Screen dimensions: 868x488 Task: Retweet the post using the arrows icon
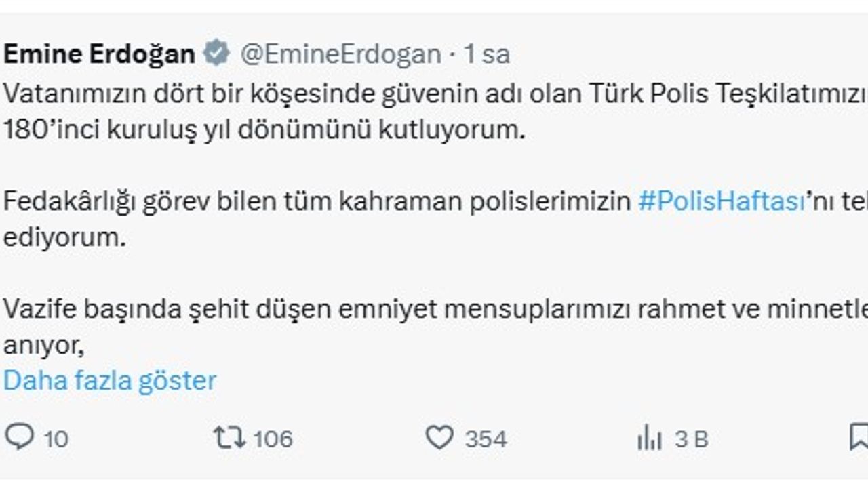[x=229, y=437]
